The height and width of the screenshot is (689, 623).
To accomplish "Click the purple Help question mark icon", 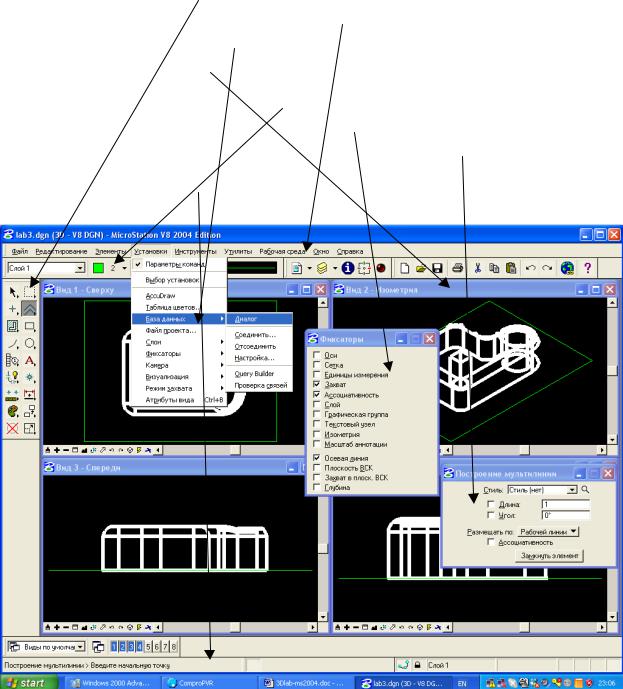I will pos(587,268).
